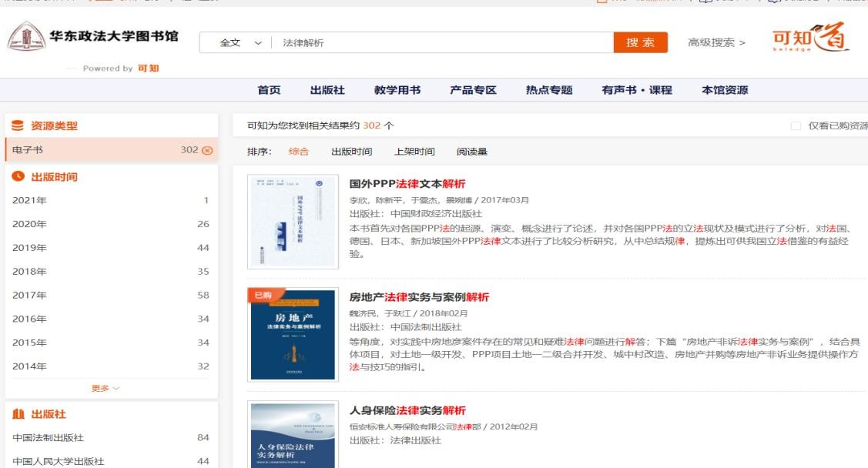Open the 房地产 book cover thumbnail
The height and width of the screenshot is (468, 868).
coord(293,335)
